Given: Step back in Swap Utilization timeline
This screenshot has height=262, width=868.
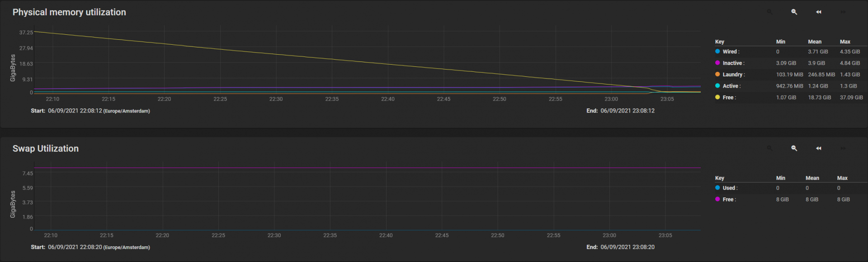Looking at the screenshot, I should click(x=819, y=149).
